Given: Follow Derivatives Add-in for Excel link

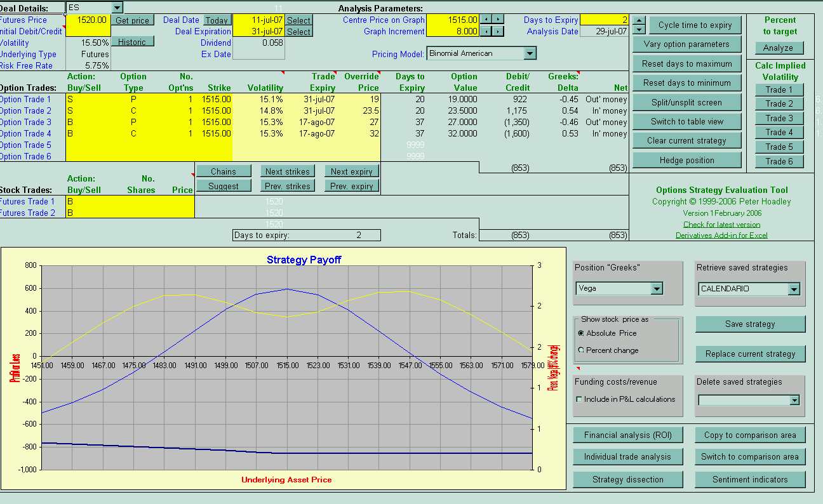Looking at the screenshot, I should click(721, 235).
